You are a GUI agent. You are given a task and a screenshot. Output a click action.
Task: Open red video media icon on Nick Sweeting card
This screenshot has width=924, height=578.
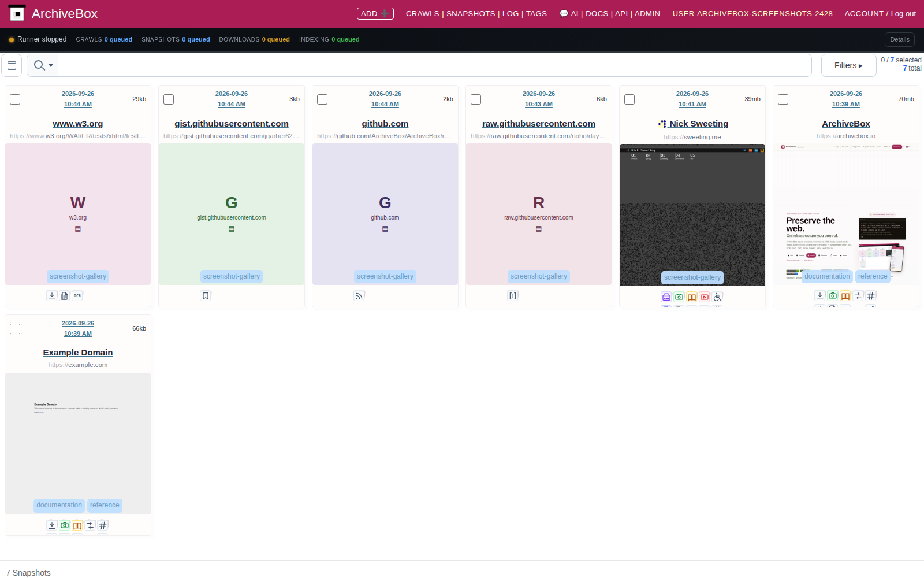point(705,297)
